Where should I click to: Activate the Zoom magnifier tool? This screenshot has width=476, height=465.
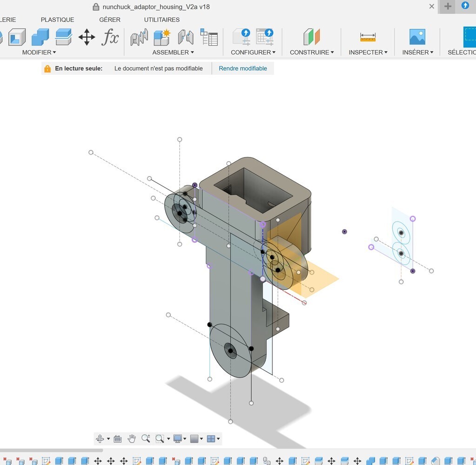pos(145,439)
